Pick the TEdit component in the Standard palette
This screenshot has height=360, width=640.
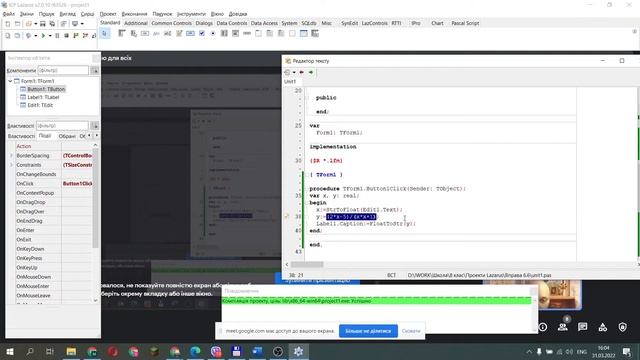168,33
